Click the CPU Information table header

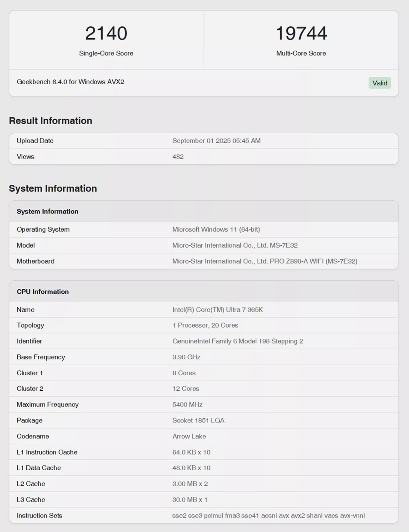(43, 292)
